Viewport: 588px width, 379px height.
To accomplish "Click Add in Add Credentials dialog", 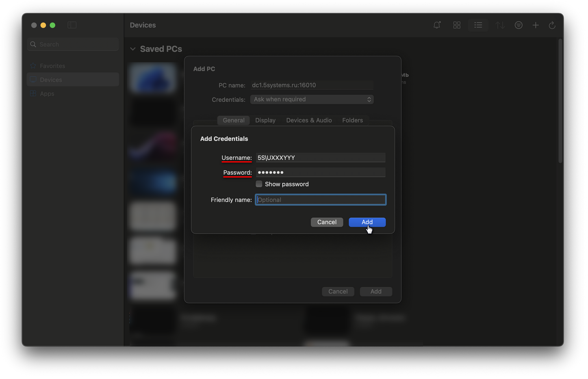I will tap(367, 222).
